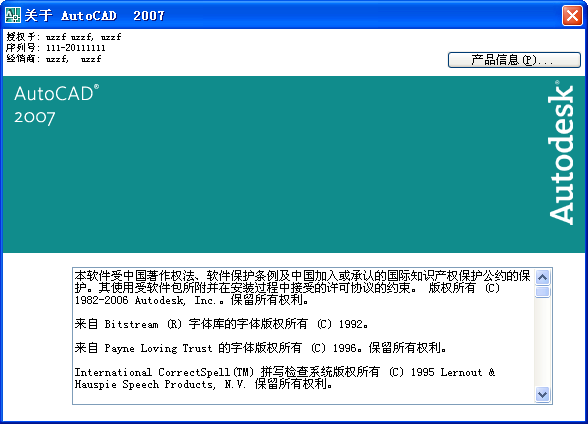Click the AutoCAD 2007 logo text in the banner
This screenshot has width=588, height=424.
point(56,105)
